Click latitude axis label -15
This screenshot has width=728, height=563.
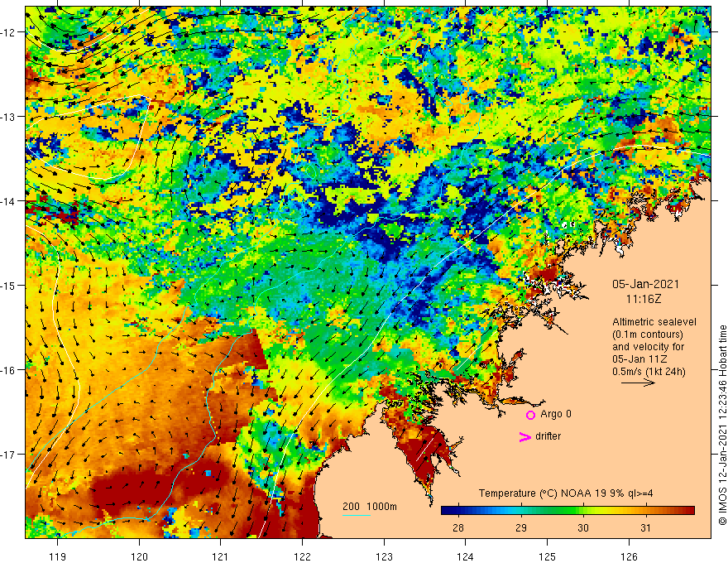tap(9, 285)
